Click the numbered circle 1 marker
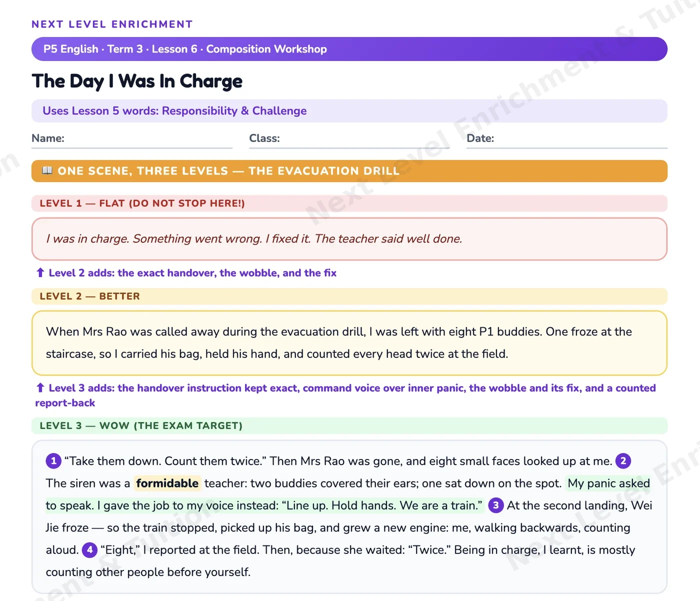This screenshot has width=700, height=601. pos(53,460)
